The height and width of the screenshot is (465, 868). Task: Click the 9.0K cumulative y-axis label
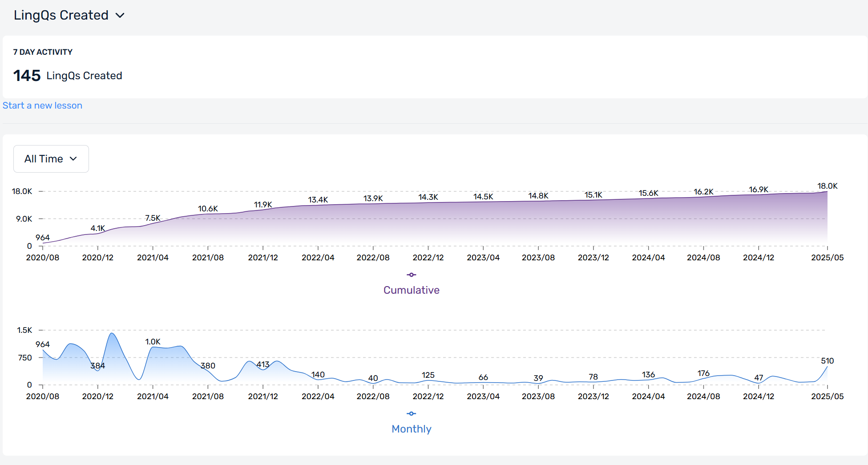(x=24, y=219)
